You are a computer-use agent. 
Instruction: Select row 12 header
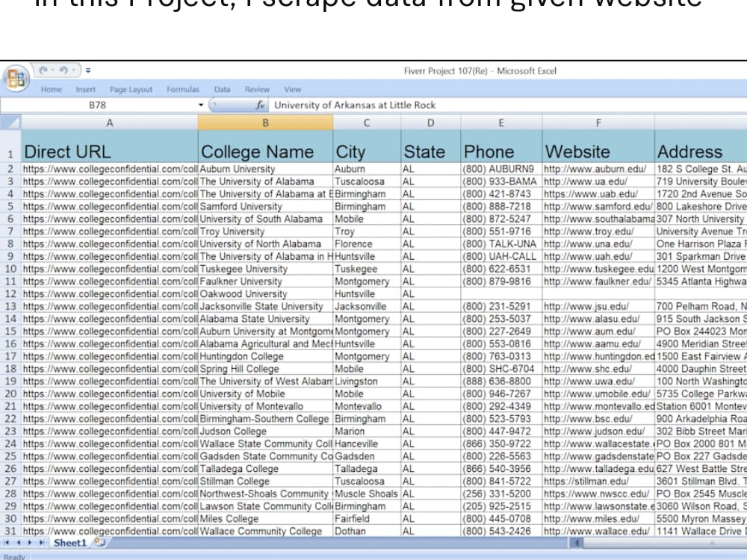(10, 293)
